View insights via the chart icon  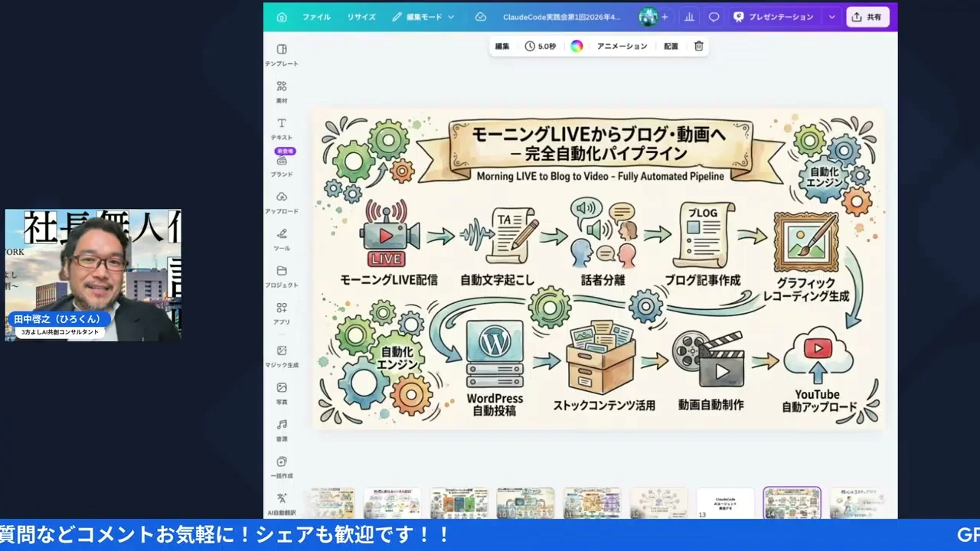688,16
